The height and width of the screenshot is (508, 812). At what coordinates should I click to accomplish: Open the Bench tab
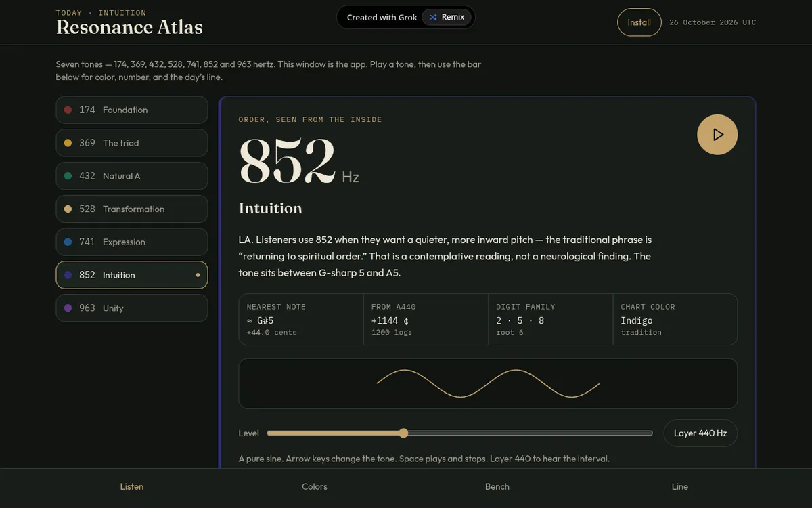tap(497, 486)
